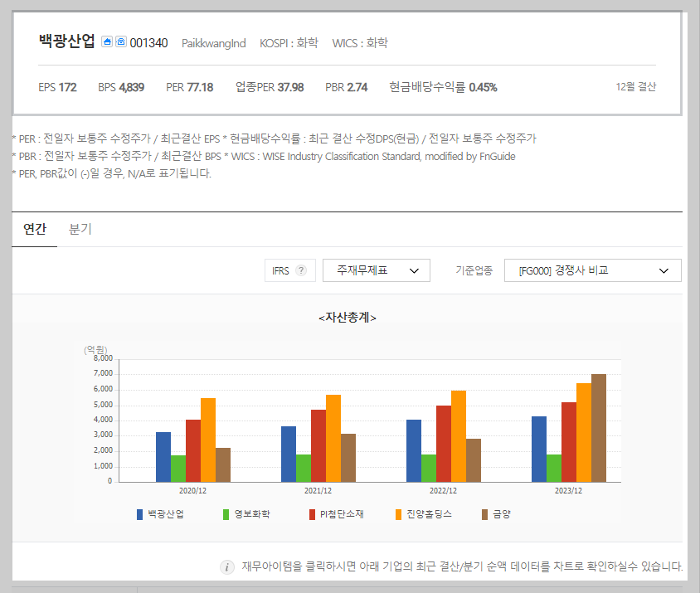
Task: Click the 2023/12 영보화학 green bar
Action: 554,469
